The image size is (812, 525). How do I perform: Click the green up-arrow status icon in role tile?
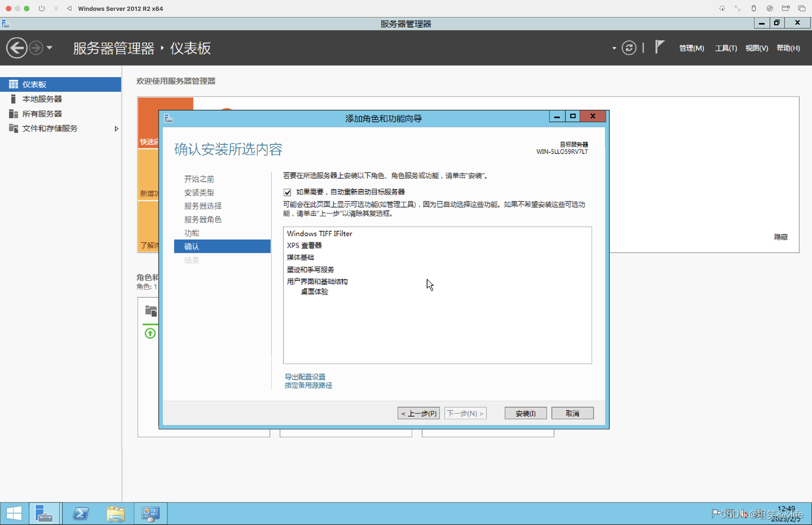click(x=150, y=333)
